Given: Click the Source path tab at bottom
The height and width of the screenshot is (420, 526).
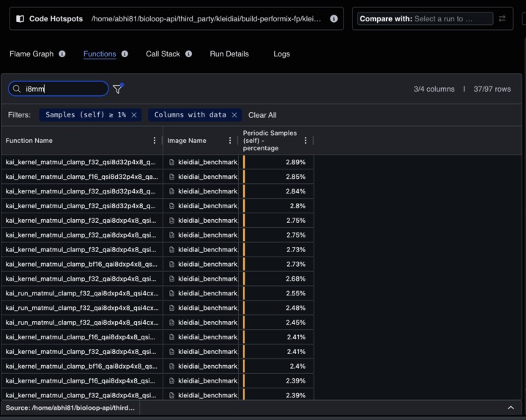Looking at the screenshot, I should [70, 408].
